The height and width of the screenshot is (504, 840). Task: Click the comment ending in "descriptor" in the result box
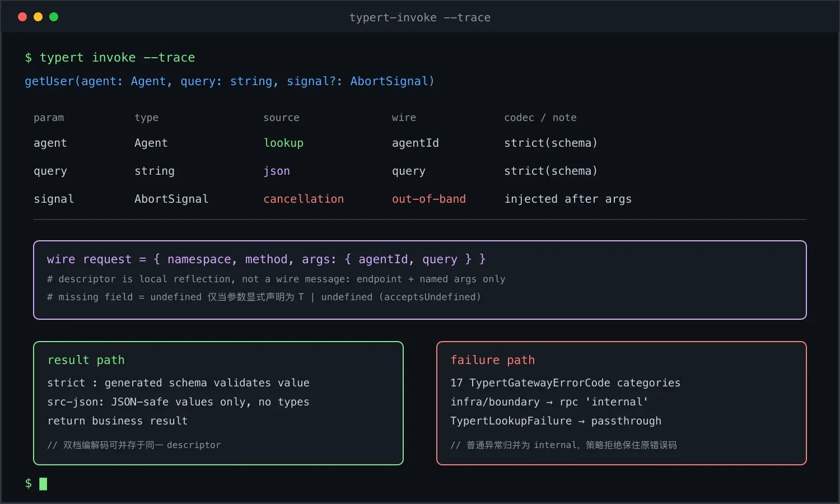[134, 445]
